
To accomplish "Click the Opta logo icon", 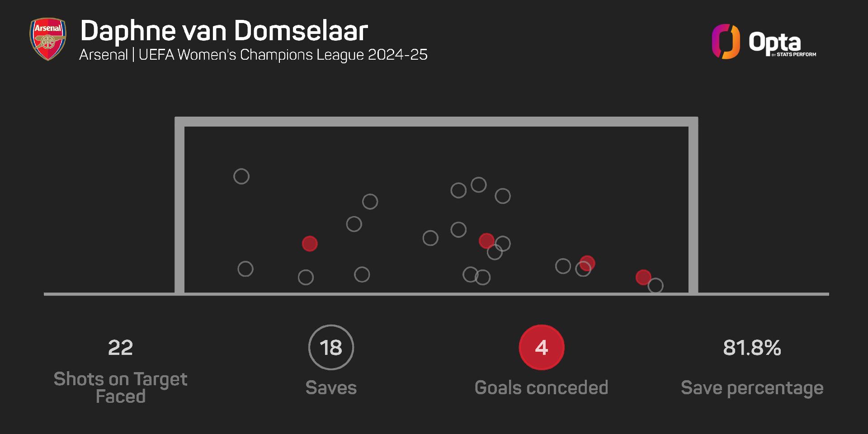I will click(726, 42).
